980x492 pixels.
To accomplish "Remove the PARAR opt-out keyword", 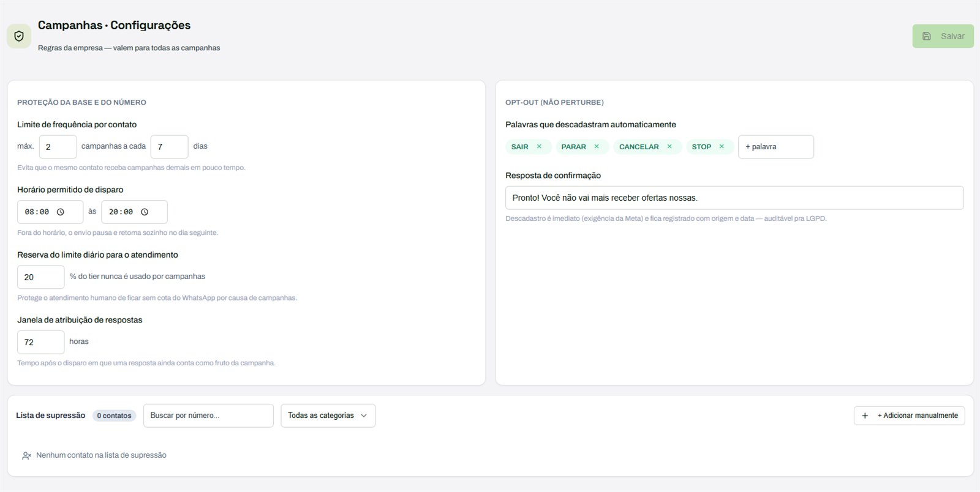I will [x=597, y=146].
